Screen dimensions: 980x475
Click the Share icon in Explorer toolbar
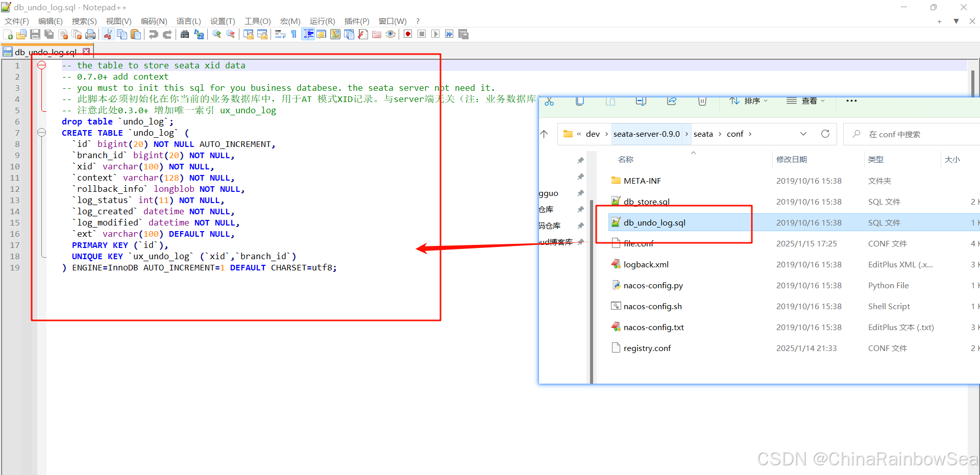pos(672,101)
